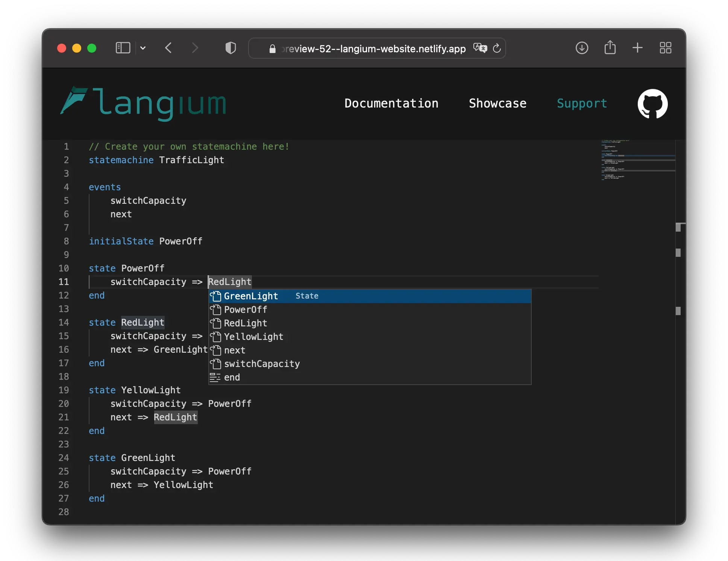
Task: Click the reference icon beside GreenLight suggestion
Action: (x=215, y=296)
